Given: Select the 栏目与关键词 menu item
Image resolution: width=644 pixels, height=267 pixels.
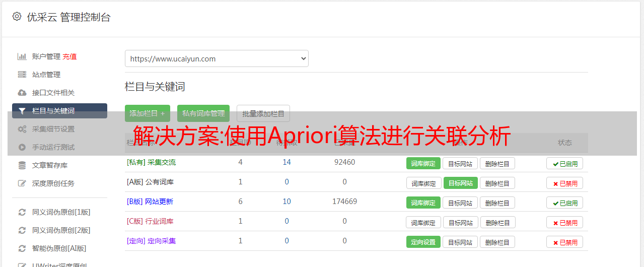Looking at the screenshot, I should click(59, 111).
